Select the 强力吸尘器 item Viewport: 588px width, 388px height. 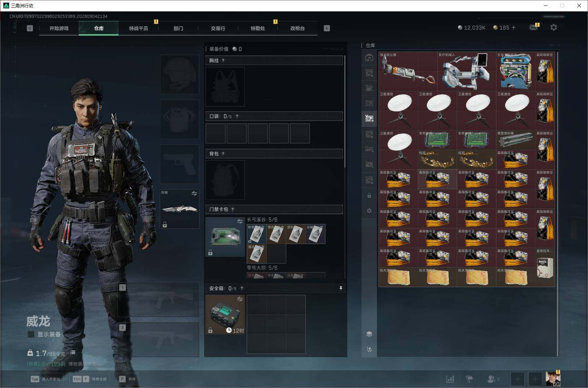click(408, 72)
